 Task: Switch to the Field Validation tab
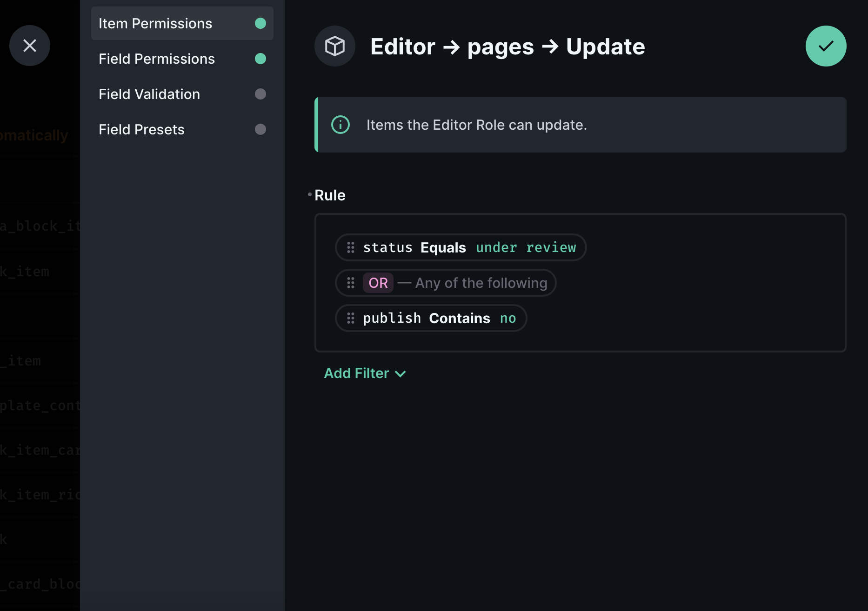[182, 94]
